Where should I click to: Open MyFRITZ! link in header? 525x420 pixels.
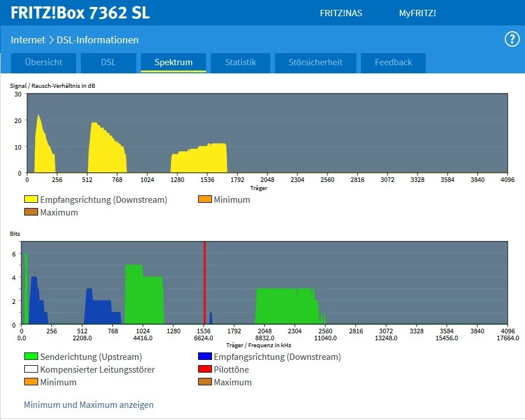click(x=418, y=13)
